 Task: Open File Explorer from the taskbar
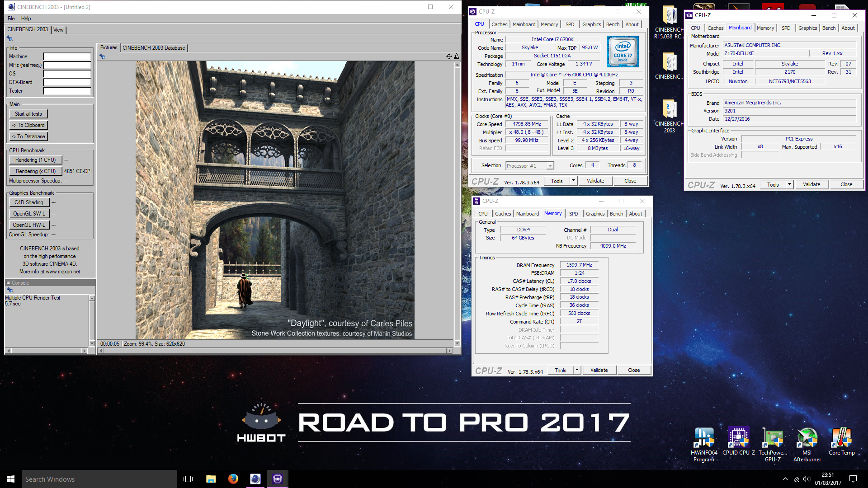[x=211, y=479]
